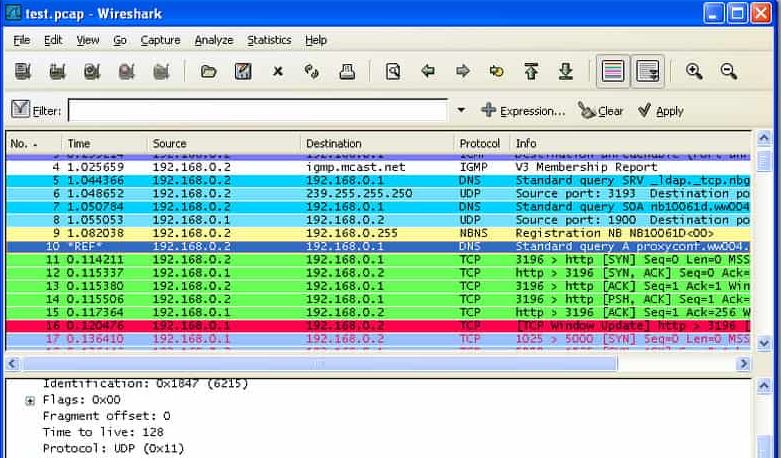Go back in packet history arrow
The width and height of the screenshot is (781, 458).
click(x=428, y=72)
